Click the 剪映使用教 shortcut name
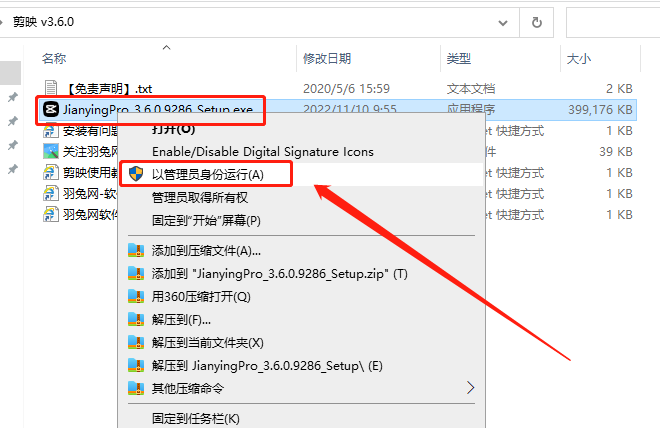The image size is (660, 428). [x=90, y=173]
